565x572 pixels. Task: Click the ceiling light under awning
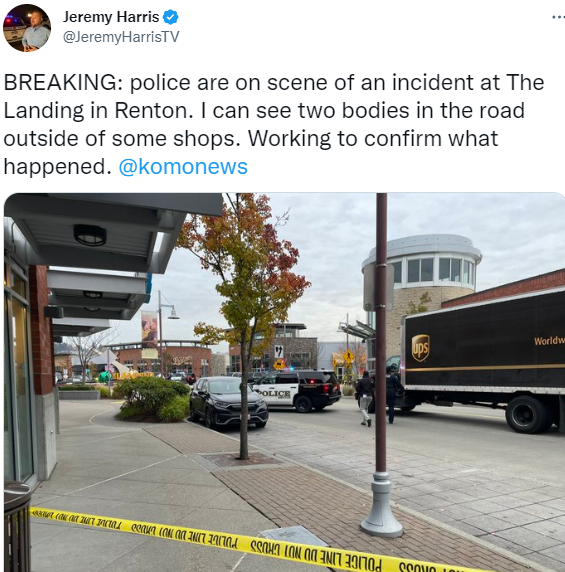[x=90, y=235]
